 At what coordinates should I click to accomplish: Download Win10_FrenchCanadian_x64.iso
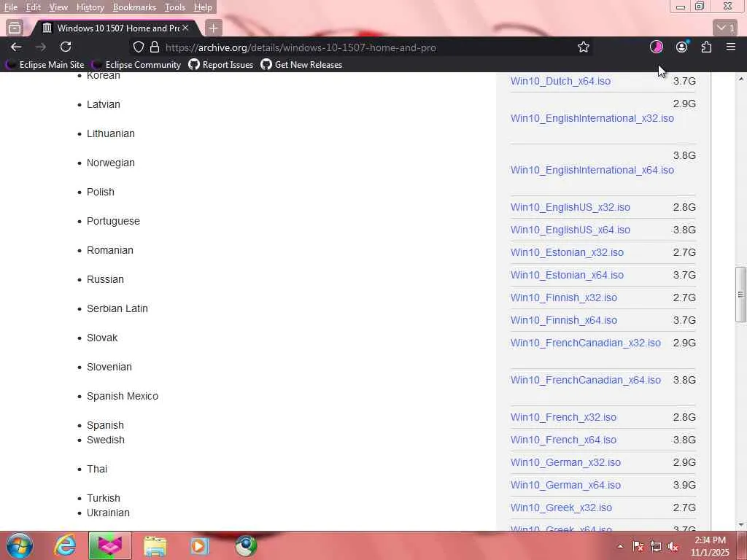[586, 380]
